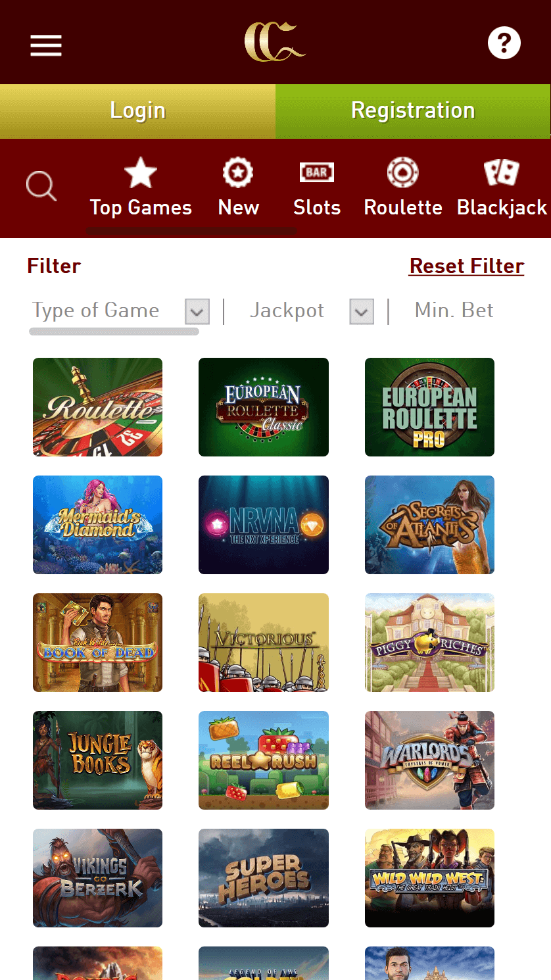Switch to the Login tab
The image size is (551, 980).
tap(137, 111)
